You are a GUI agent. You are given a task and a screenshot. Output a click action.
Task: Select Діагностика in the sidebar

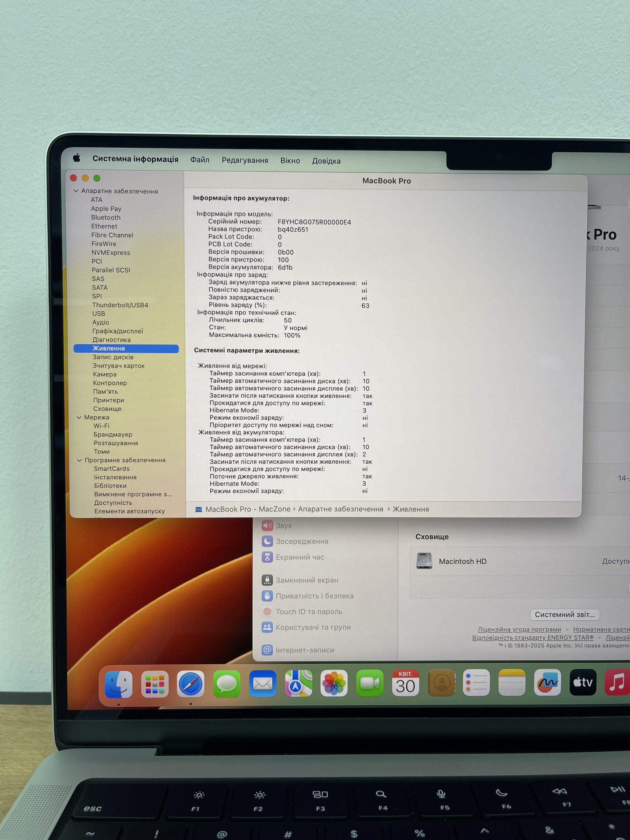(x=111, y=340)
